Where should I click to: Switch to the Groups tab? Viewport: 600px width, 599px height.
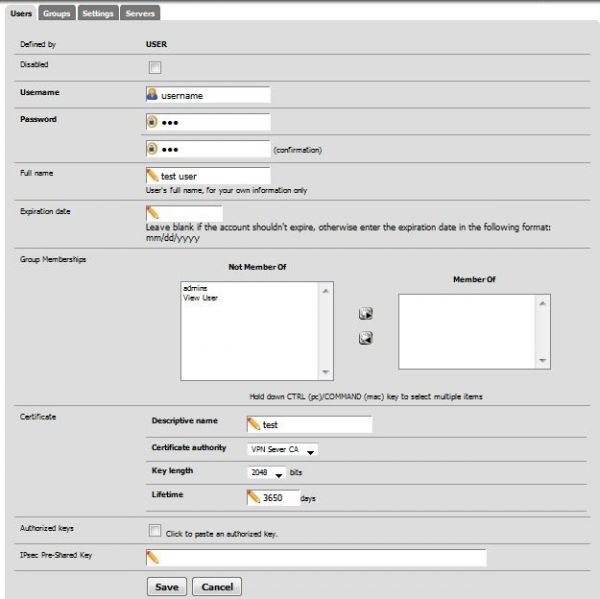tap(57, 13)
